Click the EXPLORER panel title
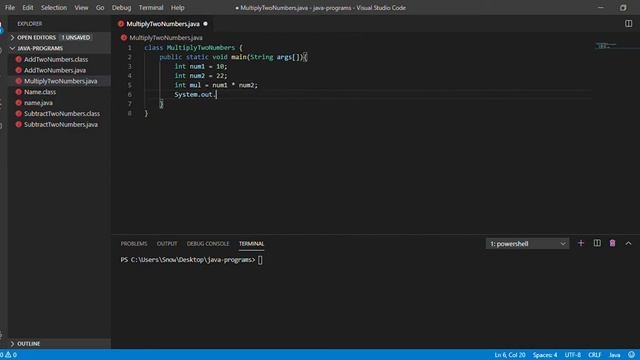 pyautogui.click(x=29, y=24)
